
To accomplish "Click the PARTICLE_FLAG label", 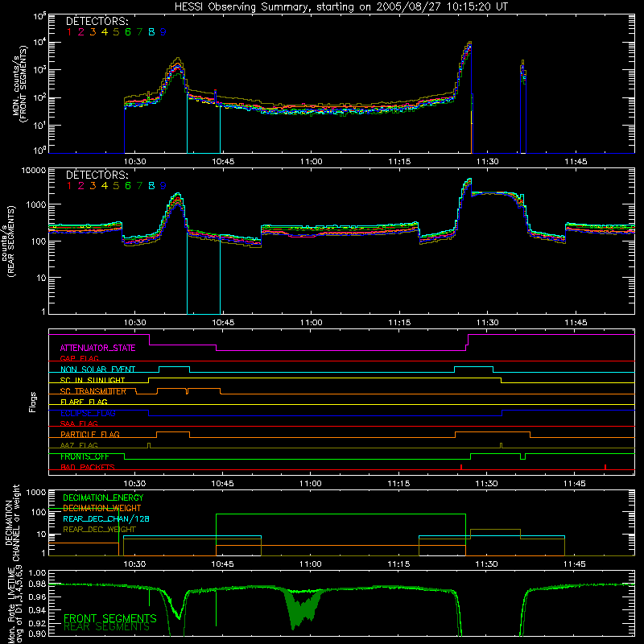I will (x=90, y=435).
